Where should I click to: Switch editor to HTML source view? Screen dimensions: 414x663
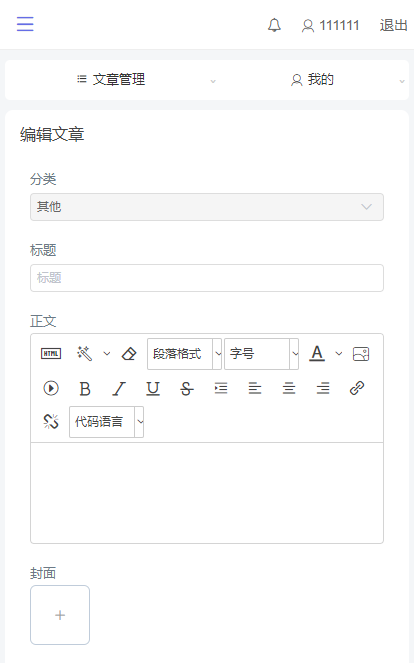click(x=51, y=353)
